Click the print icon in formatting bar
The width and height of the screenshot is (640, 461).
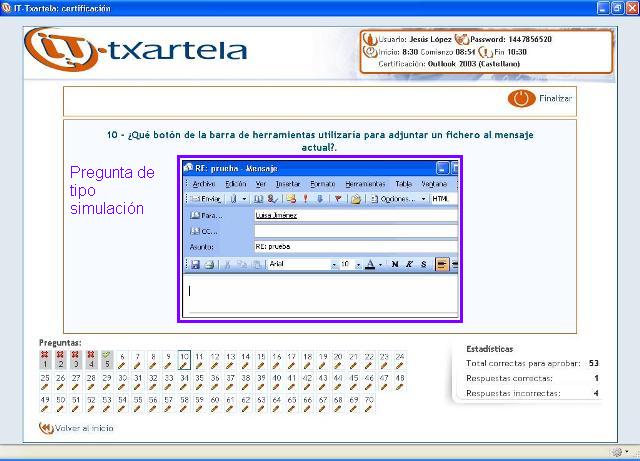pos(209,265)
